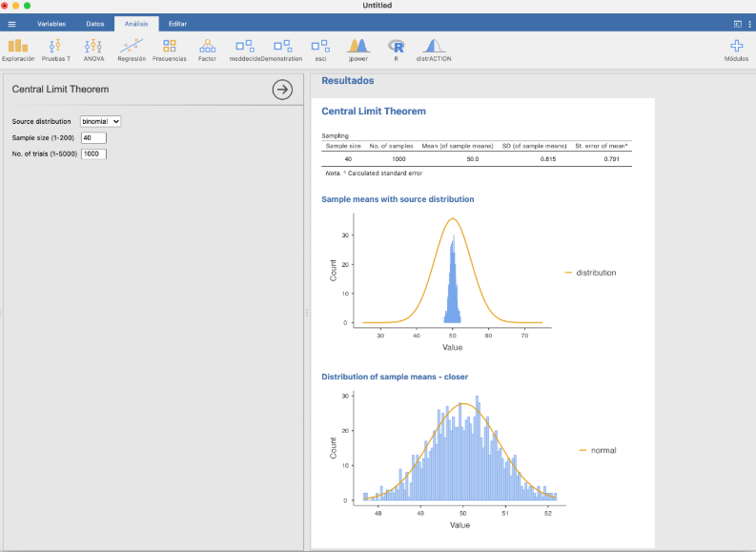756x552 pixels.
Task: Click the 'normal' legend entry
Action: 598,450
